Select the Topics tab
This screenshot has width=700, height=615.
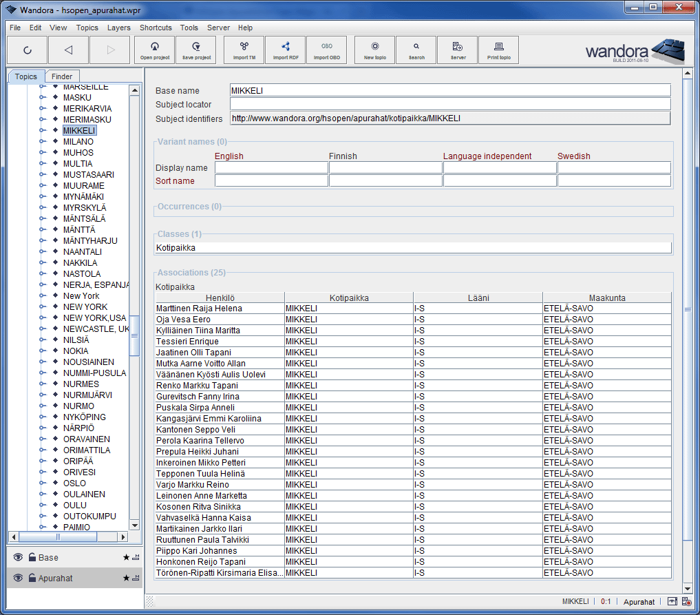tap(26, 76)
